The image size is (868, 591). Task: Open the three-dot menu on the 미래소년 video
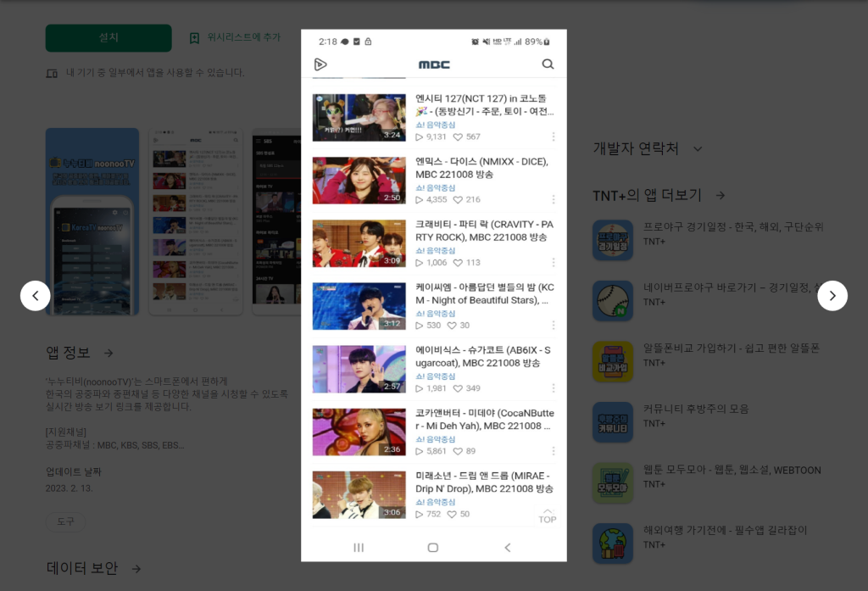tap(554, 513)
